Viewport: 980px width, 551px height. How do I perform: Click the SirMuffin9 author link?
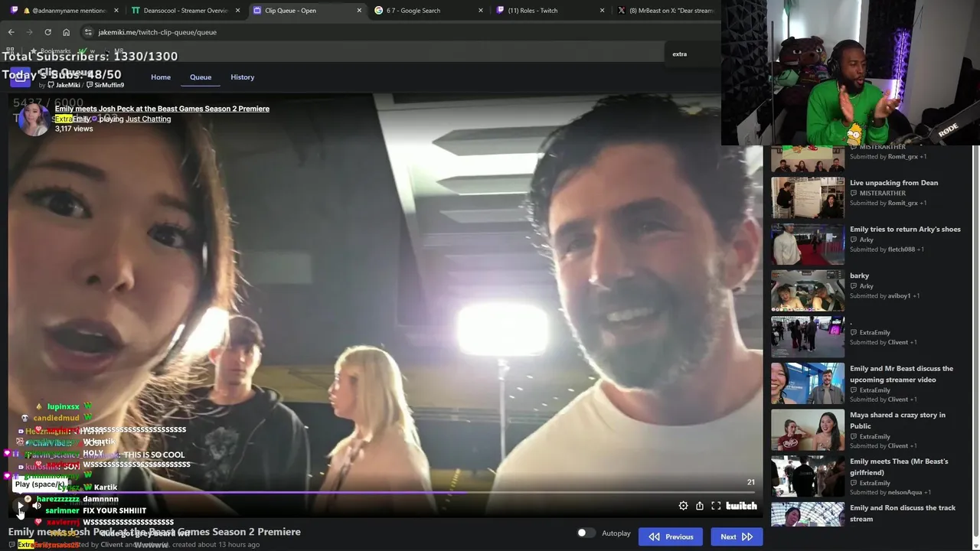point(105,85)
